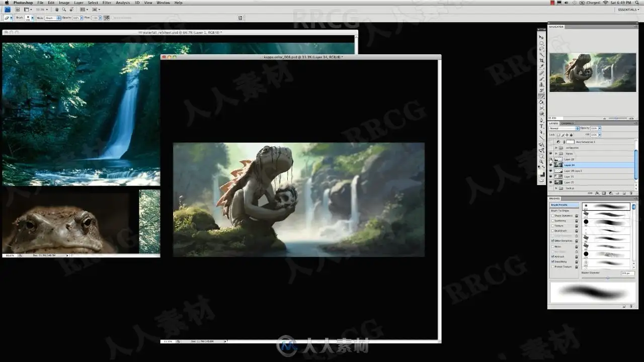Launch Bridge from the application bar

17,9
